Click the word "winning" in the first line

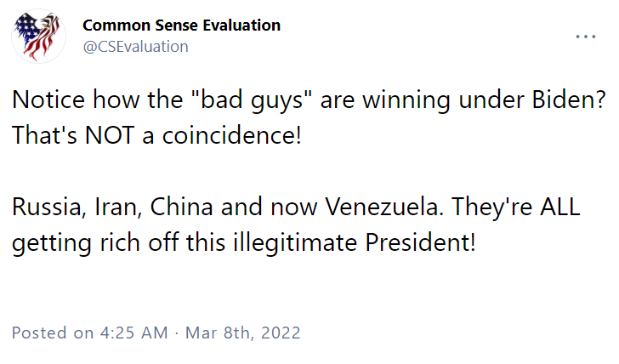coord(406,100)
